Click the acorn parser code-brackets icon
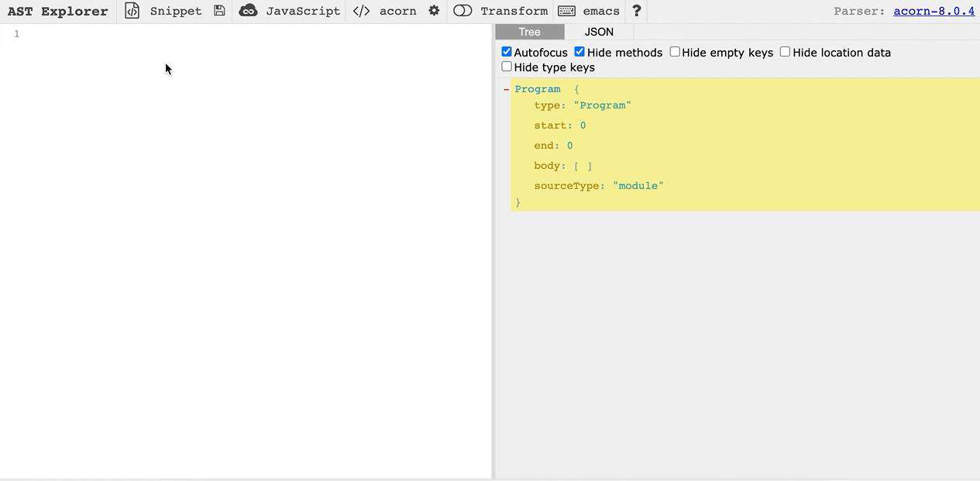Viewport: 980px width, 481px height. tap(361, 11)
